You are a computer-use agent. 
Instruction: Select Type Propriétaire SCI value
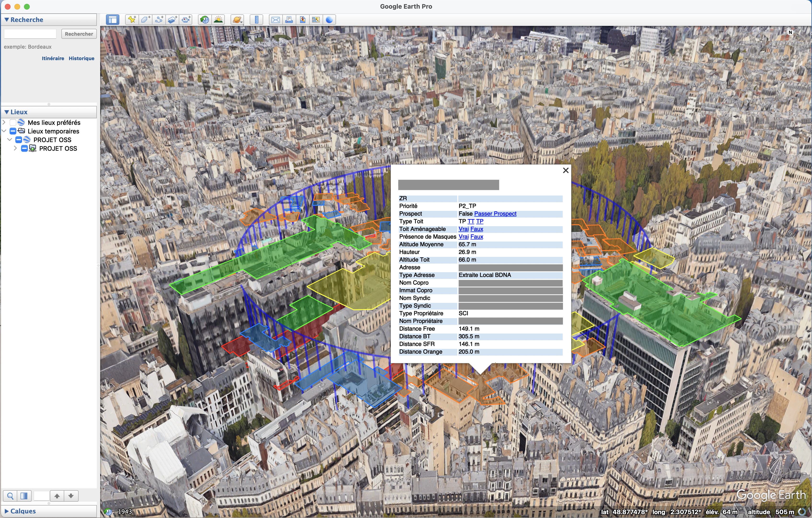coord(463,313)
